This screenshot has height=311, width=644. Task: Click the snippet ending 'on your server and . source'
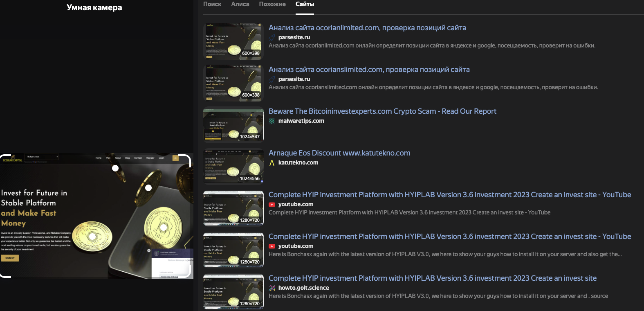(438, 296)
